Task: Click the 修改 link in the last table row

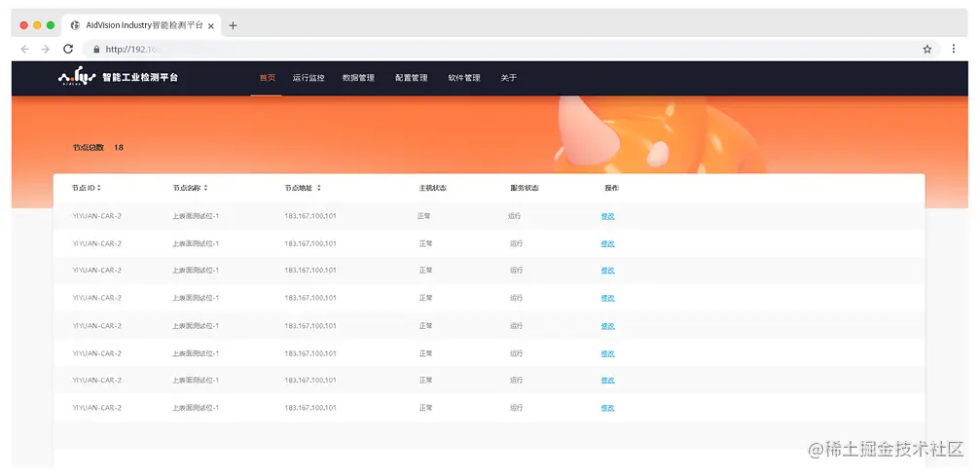Action: click(x=607, y=408)
